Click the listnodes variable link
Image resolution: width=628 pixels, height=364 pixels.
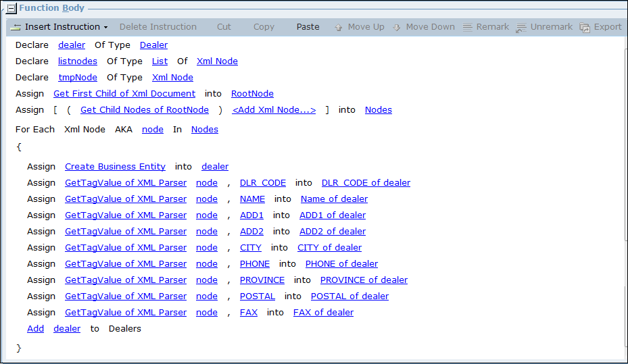click(x=78, y=61)
